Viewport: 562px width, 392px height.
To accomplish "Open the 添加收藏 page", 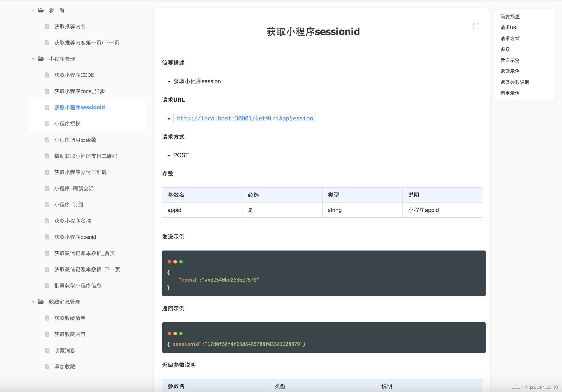I will [x=65, y=367].
